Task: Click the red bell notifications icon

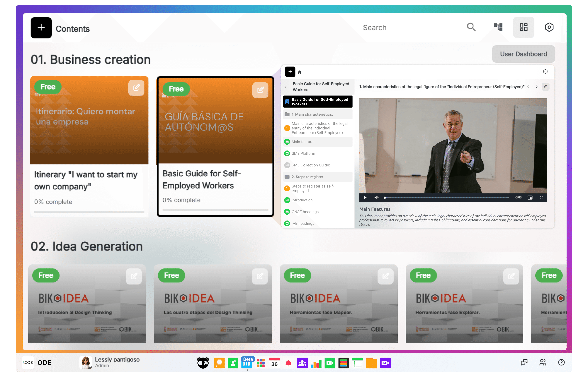Action: coord(288,363)
